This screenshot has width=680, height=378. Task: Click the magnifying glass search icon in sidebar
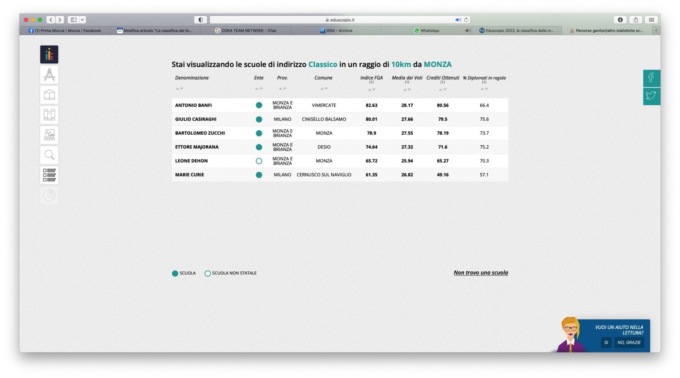click(49, 155)
